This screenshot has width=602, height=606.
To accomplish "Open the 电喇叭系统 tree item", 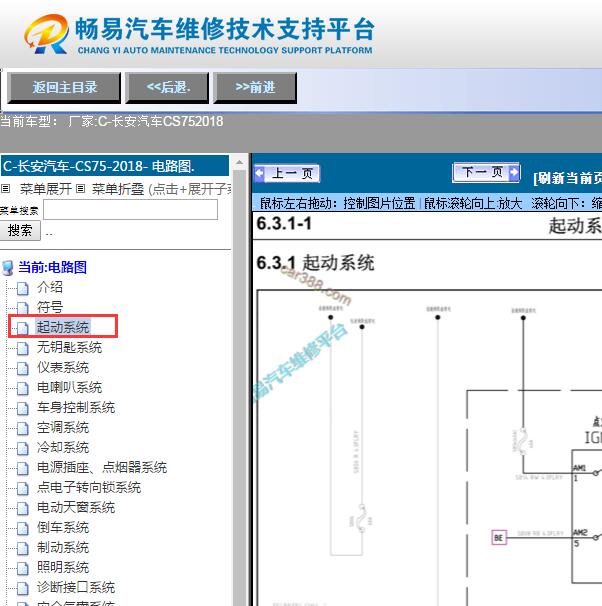I will point(69,387).
